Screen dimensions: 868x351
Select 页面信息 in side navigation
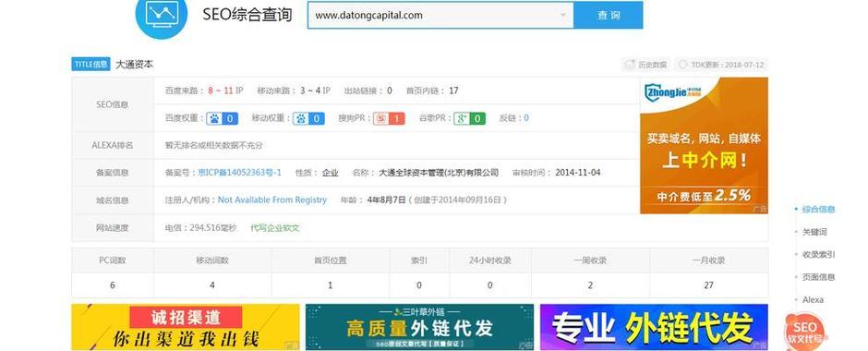pyautogui.click(x=818, y=277)
